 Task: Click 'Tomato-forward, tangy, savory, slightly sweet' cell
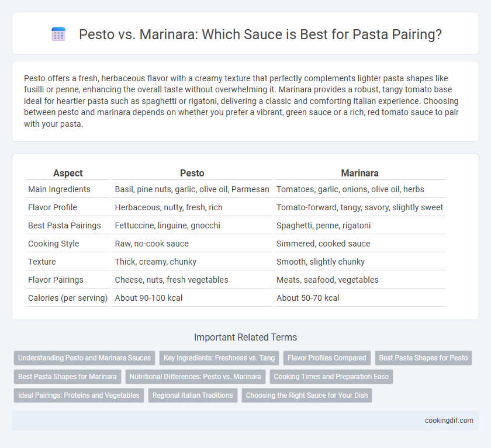click(359, 207)
